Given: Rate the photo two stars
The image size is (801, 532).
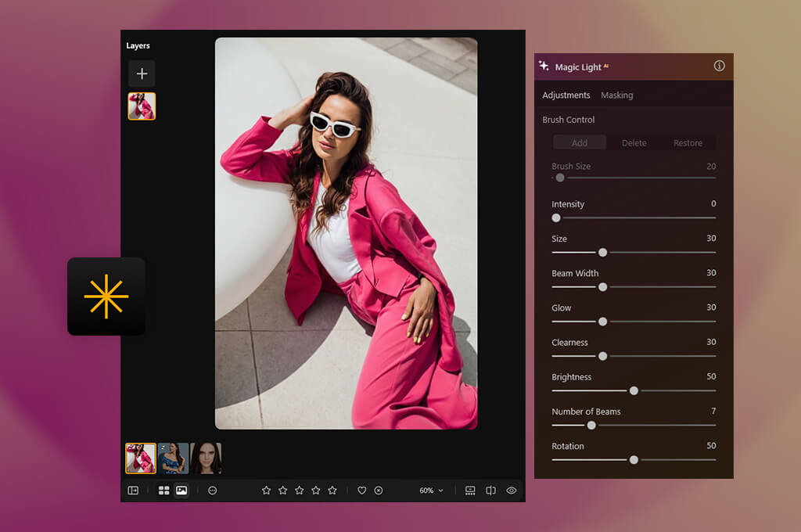Looking at the screenshot, I should coord(282,491).
